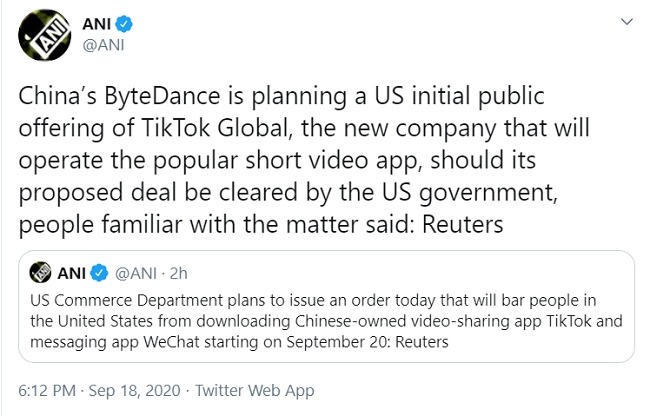Open the bold ANI display name at top
Screen dimensions: 650x416
click(94, 23)
